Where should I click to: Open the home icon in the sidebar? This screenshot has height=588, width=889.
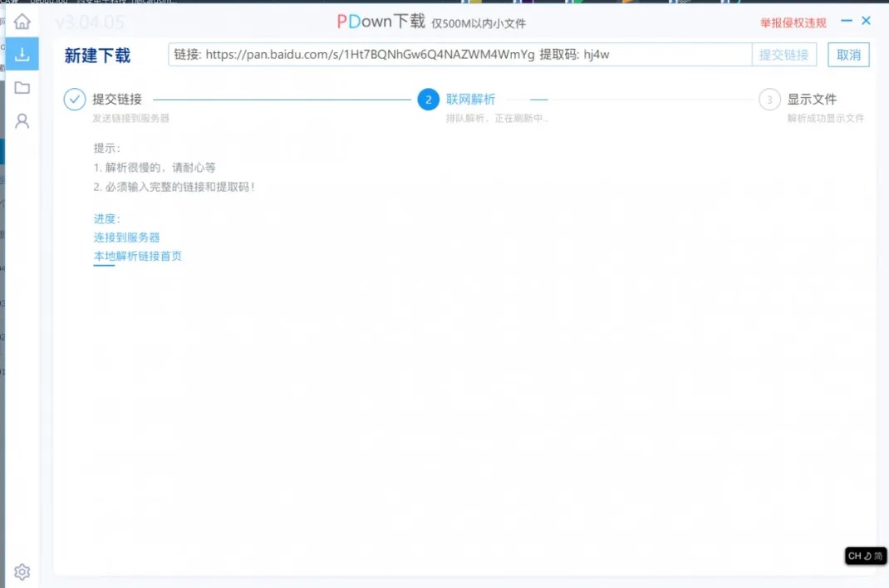click(x=22, y=22)
